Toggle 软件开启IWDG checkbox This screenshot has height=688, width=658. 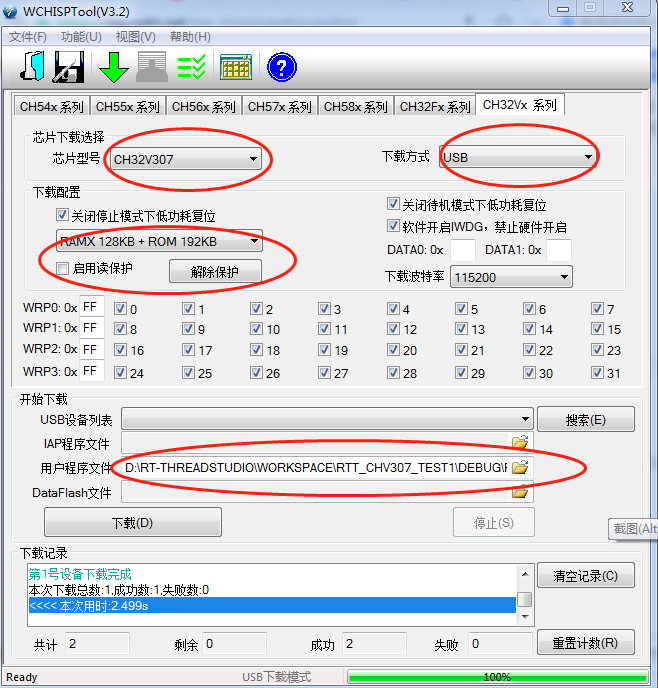(x=393, y=226)
